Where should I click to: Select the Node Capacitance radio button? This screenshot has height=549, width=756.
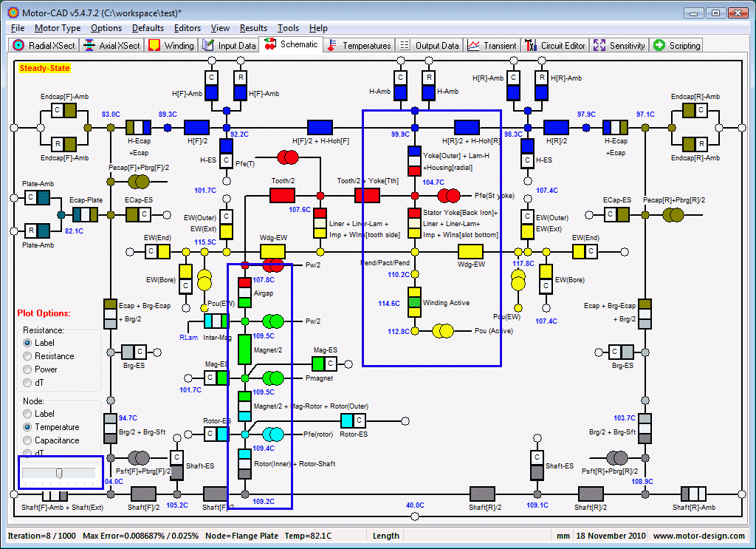click(27, 440)
